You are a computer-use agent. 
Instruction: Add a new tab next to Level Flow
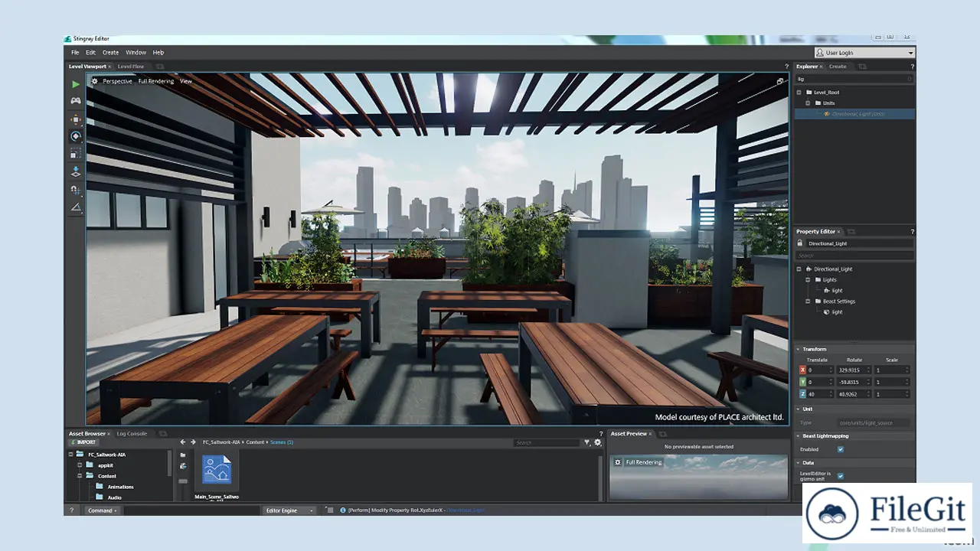159,67
